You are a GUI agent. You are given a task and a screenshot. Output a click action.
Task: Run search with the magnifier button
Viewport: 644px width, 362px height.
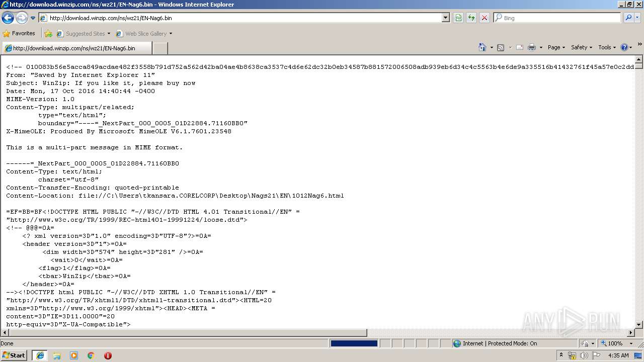(628, 18)
